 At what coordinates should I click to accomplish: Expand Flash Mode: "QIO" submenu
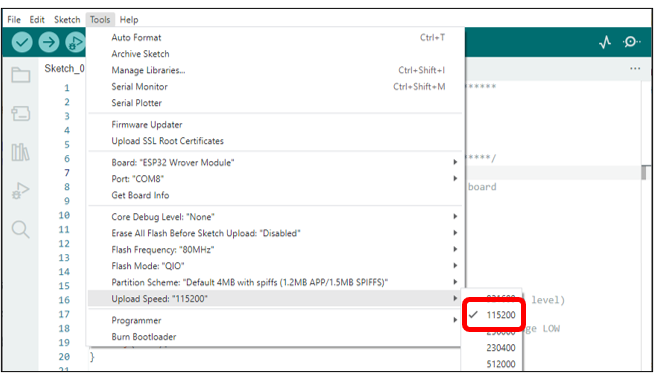(x=275, y=266)
